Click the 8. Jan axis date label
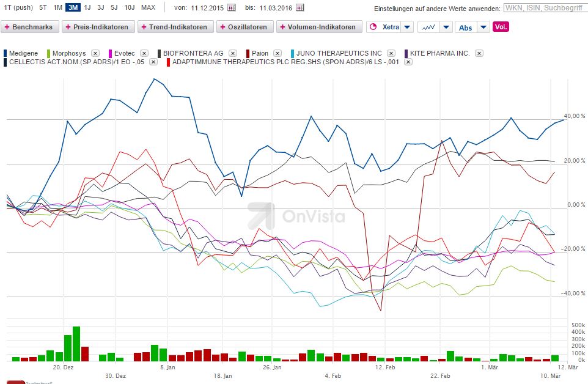This screenshot has width=588, height=384. tap(167, 367)
